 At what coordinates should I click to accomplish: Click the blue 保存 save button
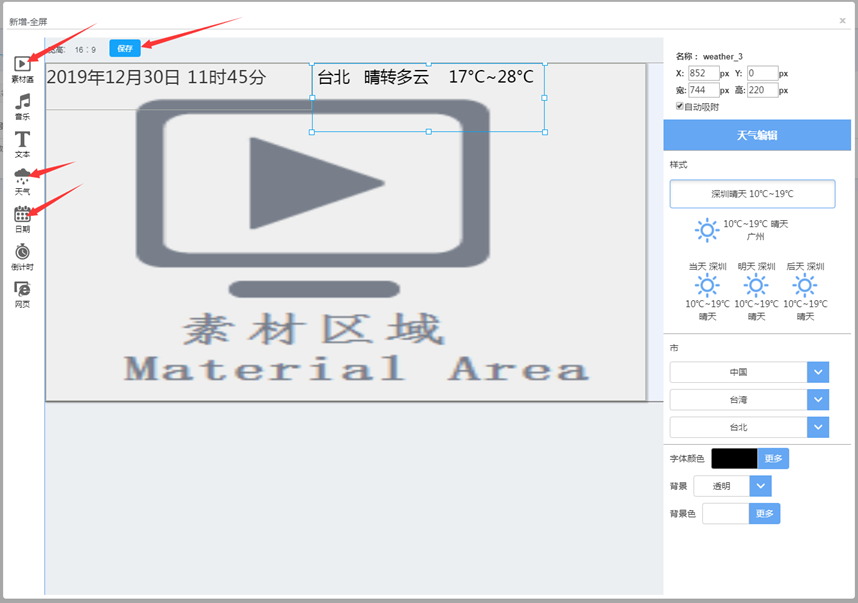[x=125, y=48]
